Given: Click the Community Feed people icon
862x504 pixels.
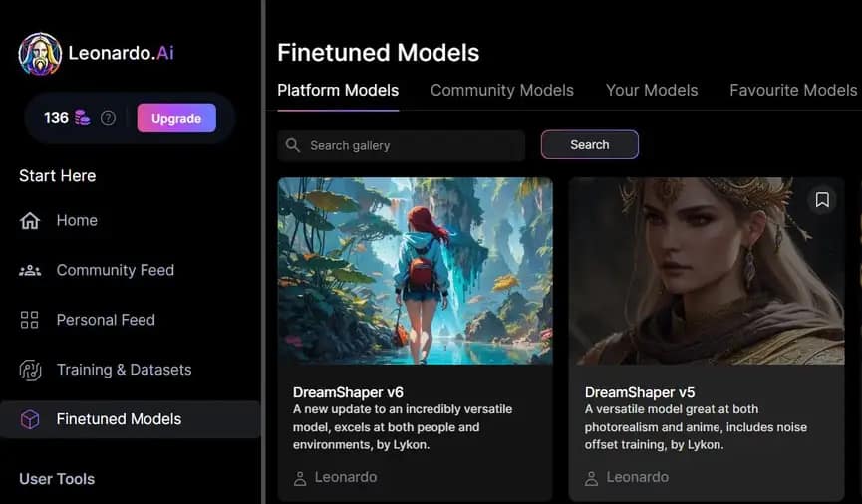Looking at the screenshot, I should click(30, 270).
